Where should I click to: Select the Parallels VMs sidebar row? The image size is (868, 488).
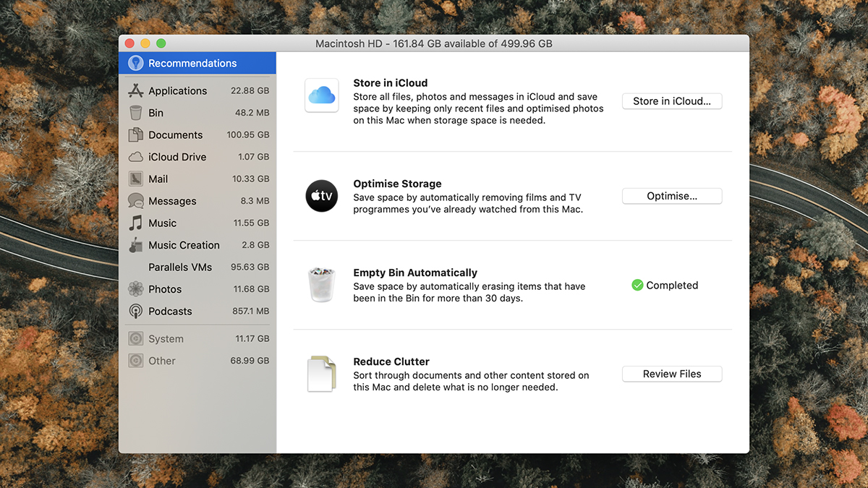[197, 267]
